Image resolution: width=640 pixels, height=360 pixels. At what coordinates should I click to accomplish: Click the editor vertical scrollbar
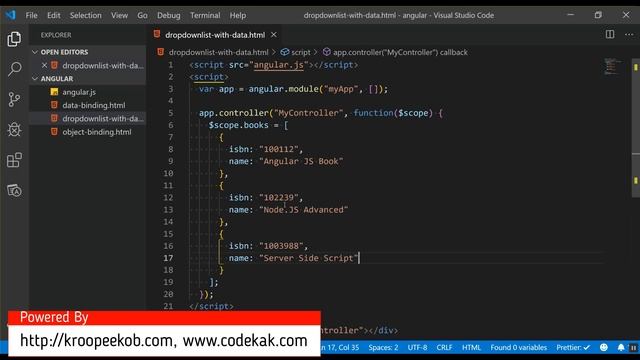pyautogui.click(x=636, y=127)
